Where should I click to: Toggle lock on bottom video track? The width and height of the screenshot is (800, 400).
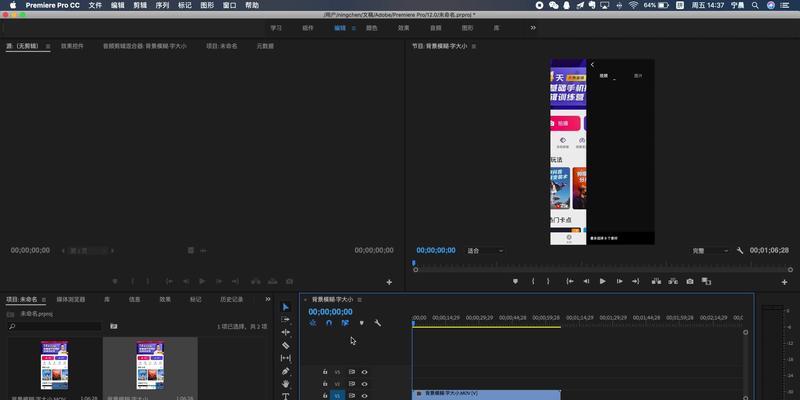point(325,395)
